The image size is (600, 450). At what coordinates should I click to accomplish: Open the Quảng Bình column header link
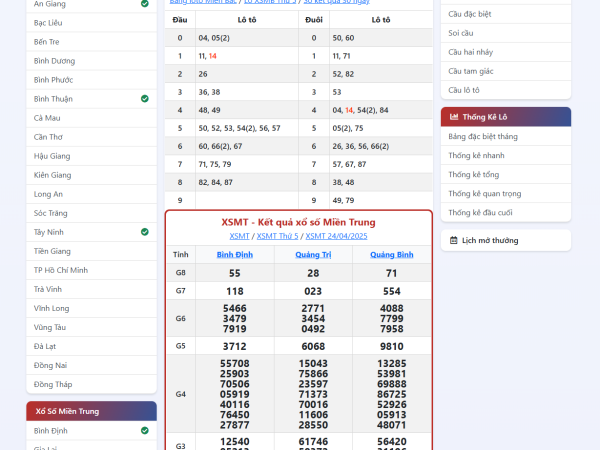pyautogui.click(x=392, y=254)
